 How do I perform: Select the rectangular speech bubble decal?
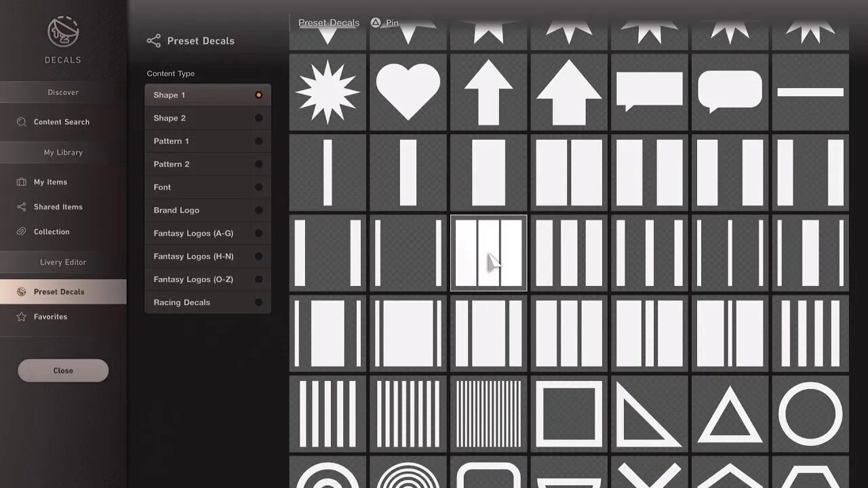tap(649, 92)
